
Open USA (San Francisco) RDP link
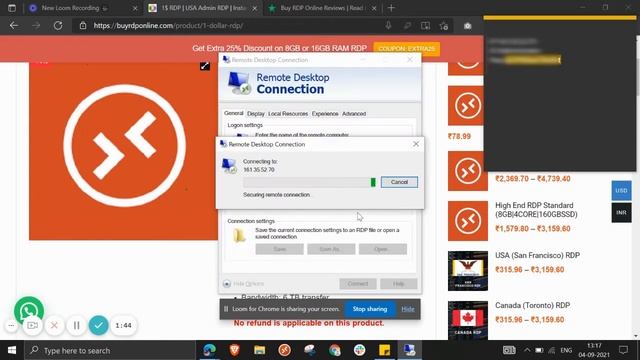(x=537, y=256)
